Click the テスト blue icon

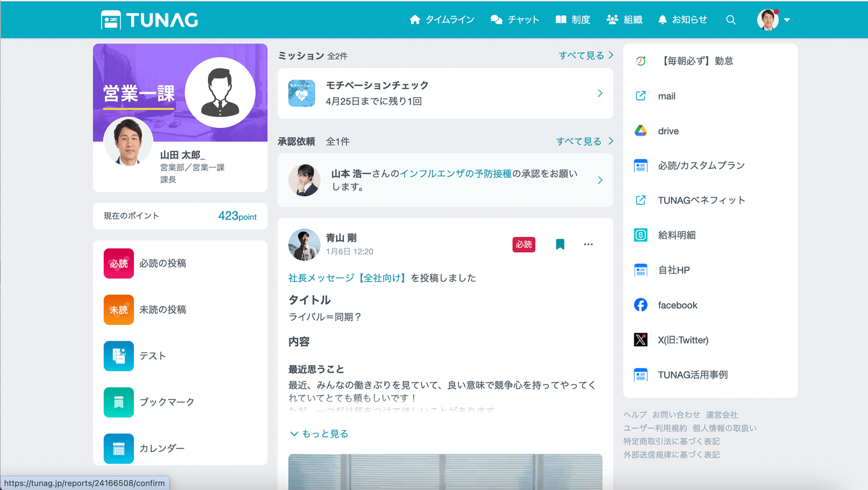[x=119, y=356]
